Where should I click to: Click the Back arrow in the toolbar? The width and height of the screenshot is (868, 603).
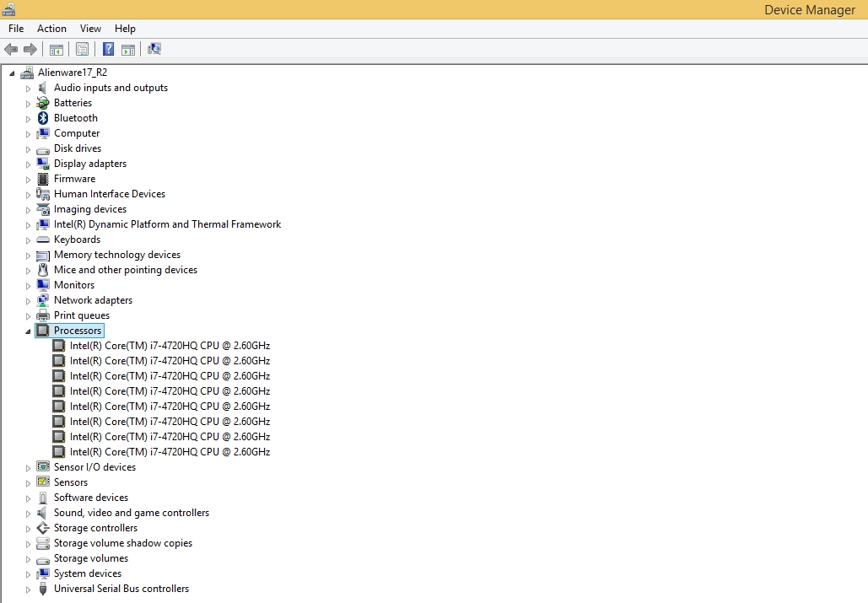(x=10, y=49)
